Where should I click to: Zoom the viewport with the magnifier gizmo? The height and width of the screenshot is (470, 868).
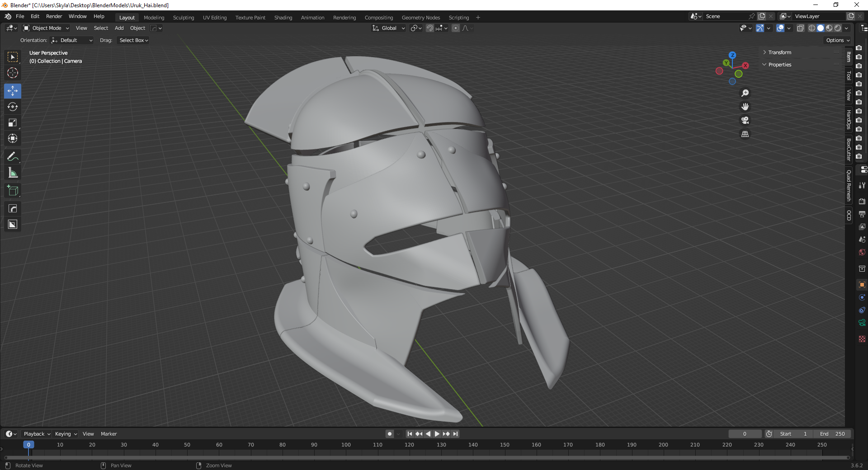click(x=745, y=93)
